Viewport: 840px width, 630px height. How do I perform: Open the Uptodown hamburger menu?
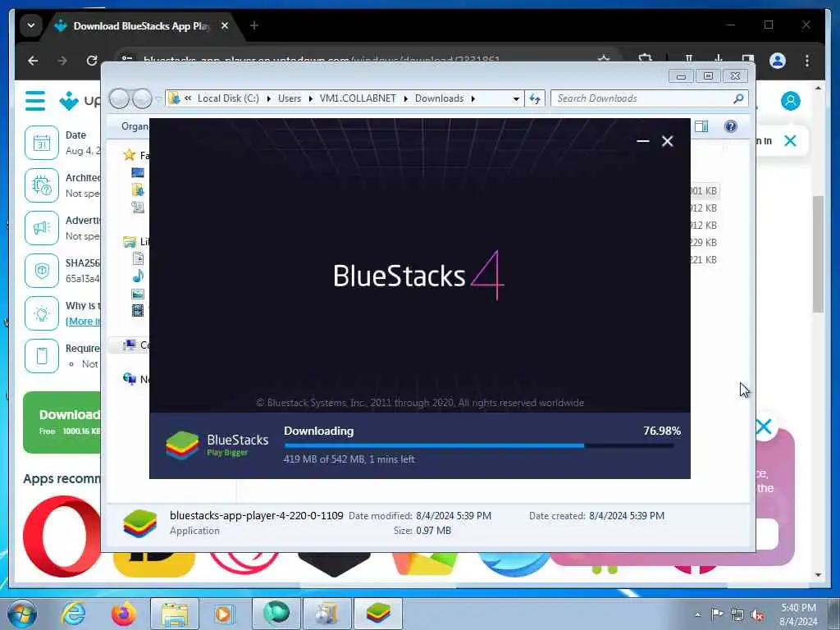(35, 101)
